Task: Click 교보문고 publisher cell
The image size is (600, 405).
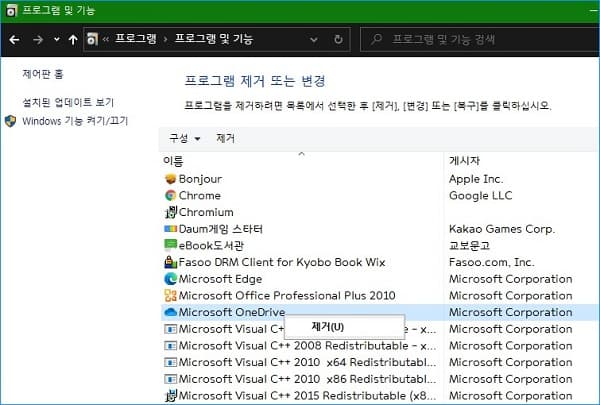Action: pyautogui.click(x=469, y=245)
